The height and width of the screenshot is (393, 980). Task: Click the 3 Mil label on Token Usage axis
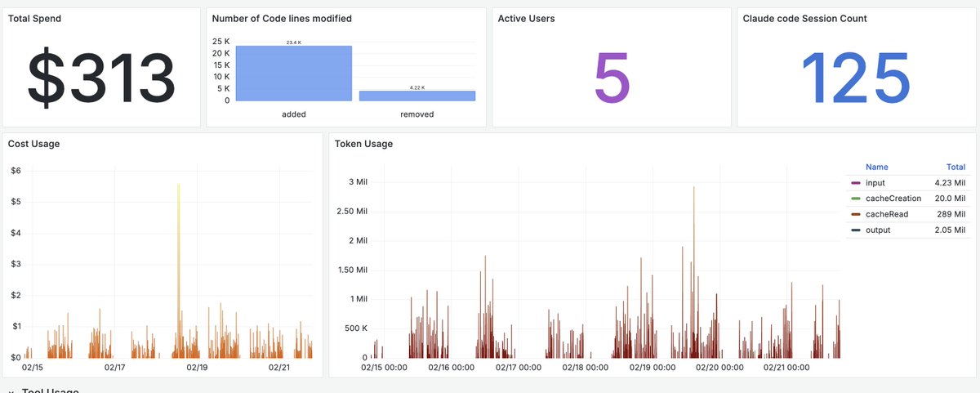[359, 182]
